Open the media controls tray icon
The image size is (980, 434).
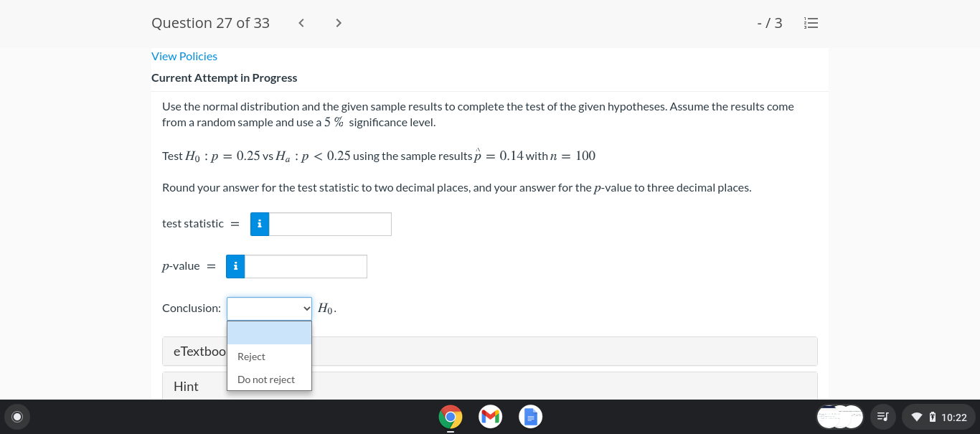(882, 417)
